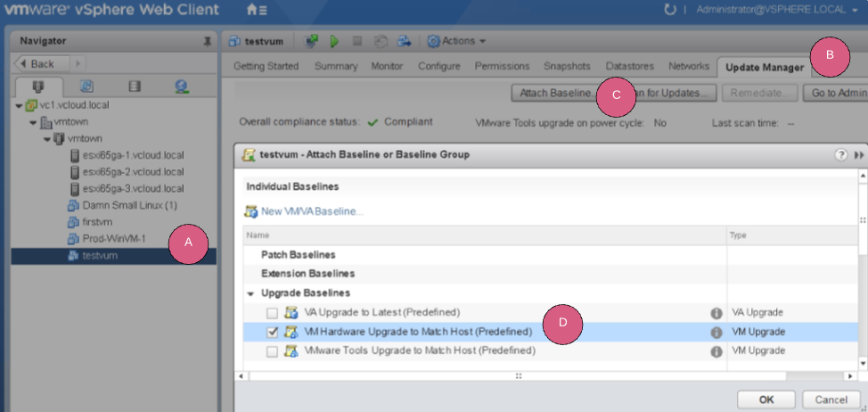Launch the VM console icon
This screenshot has height=412, width=868.
tap(312, 41)
